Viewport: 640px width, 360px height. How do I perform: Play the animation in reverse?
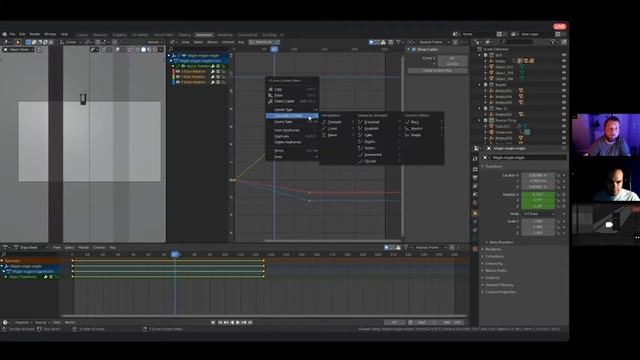(232, 322)
